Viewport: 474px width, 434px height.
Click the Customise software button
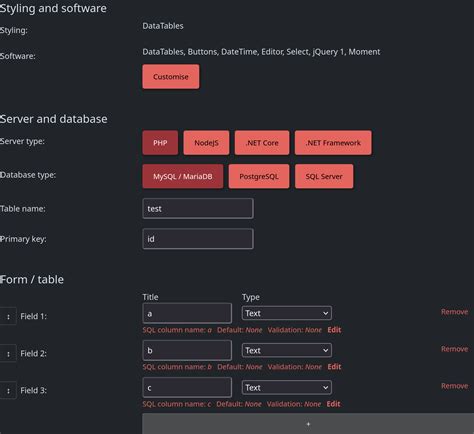[x=171, y=77]
